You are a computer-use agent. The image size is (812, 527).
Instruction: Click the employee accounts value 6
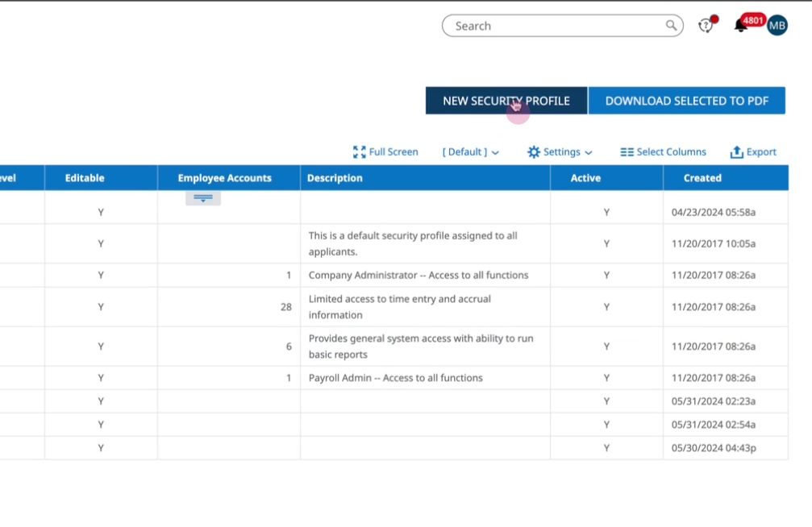tap(289, 346)
